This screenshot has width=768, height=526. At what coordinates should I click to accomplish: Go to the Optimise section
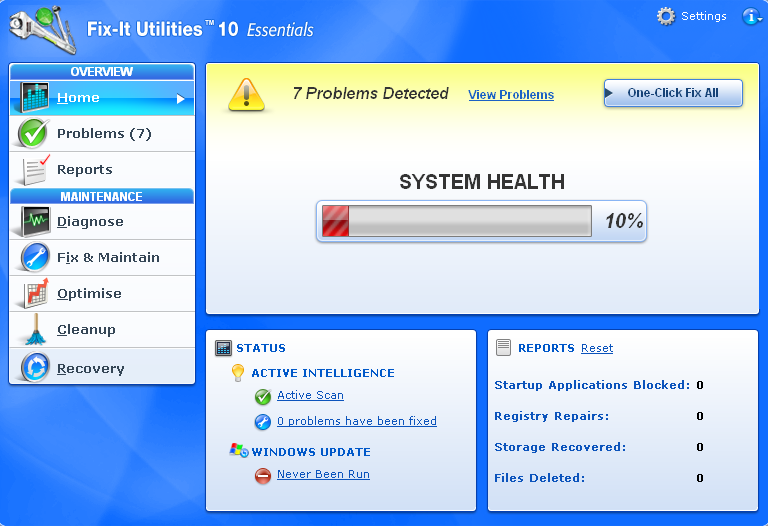[x=102, y=293]
